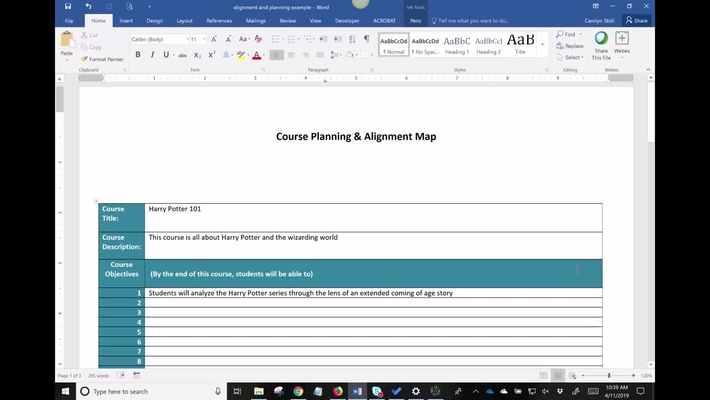The height and width of the screenshot is (400, 710).
Task: Toggle justify alignment
Action: [320, 55]
